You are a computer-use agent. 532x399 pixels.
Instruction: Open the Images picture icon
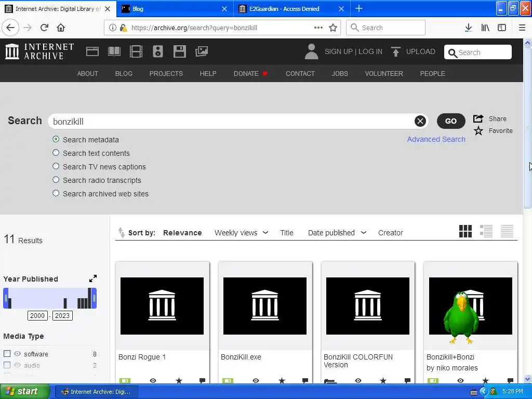coord(202,51)
